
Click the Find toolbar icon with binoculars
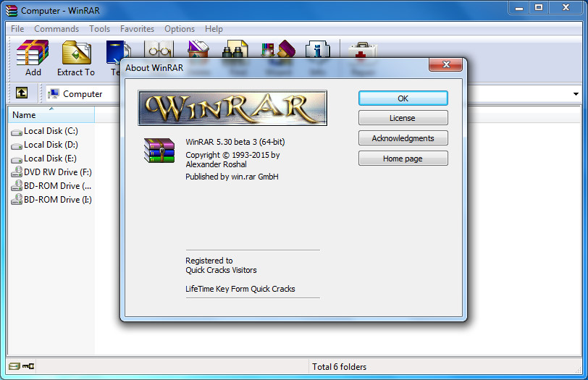[235, 49]
